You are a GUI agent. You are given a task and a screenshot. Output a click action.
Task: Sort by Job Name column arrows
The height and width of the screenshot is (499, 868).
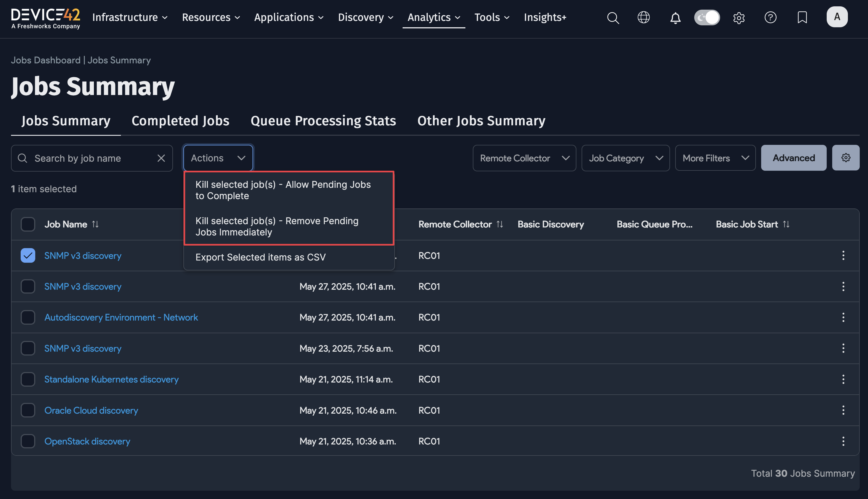95,224
